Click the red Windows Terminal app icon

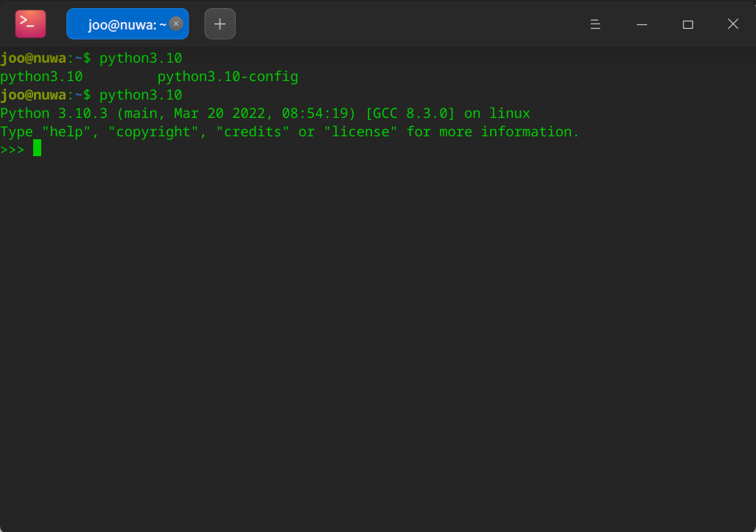click(x=29, y=23)
